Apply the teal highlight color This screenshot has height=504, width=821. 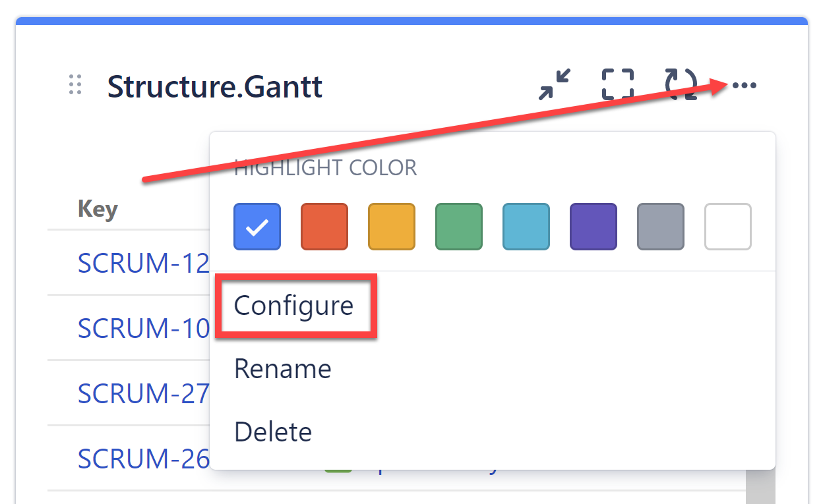tap(526, 227)
